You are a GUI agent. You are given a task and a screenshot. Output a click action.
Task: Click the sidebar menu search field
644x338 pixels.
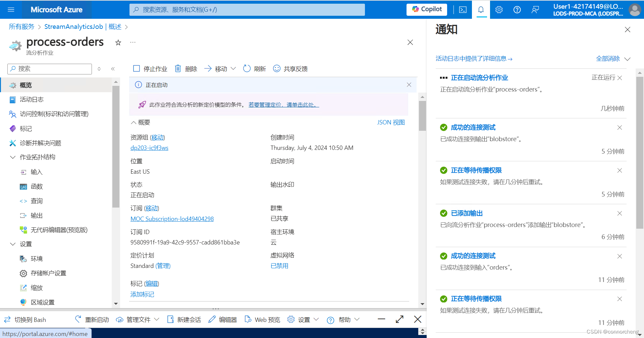tap(50, 69)
